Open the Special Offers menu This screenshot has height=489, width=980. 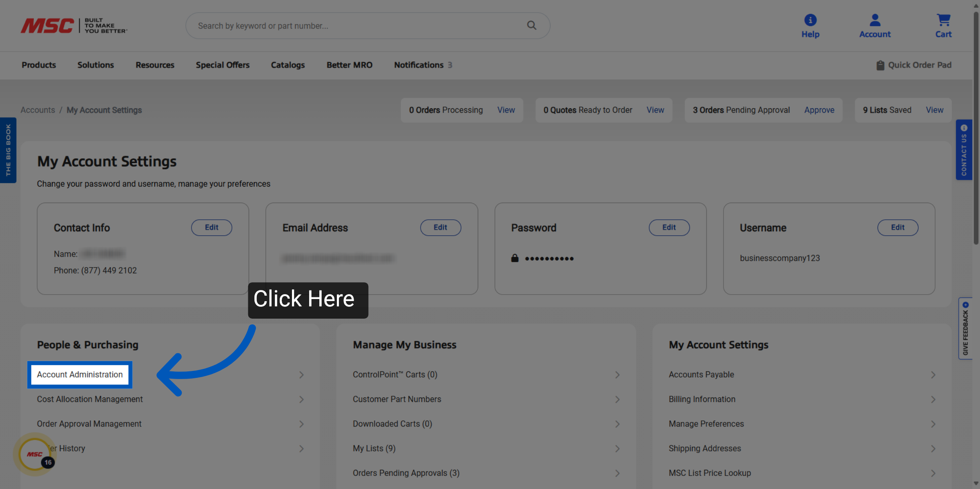tap(223, 65)
